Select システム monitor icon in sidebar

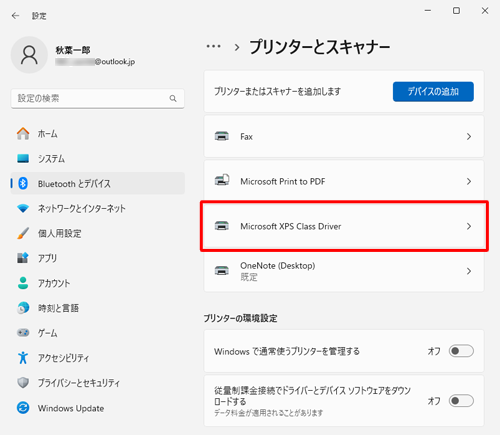coord(23,158)
